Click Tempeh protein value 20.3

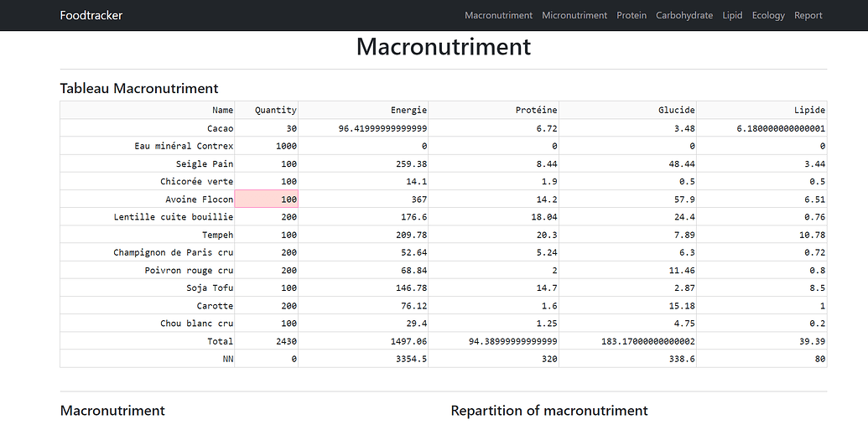(494, 235)
